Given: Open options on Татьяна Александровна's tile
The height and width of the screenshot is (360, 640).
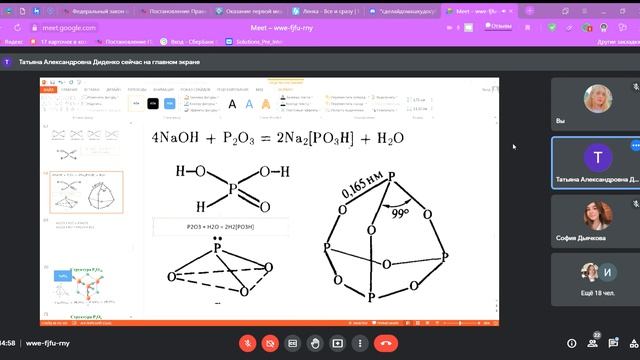Looking at the screenshot, I should (x=635, y=145).
